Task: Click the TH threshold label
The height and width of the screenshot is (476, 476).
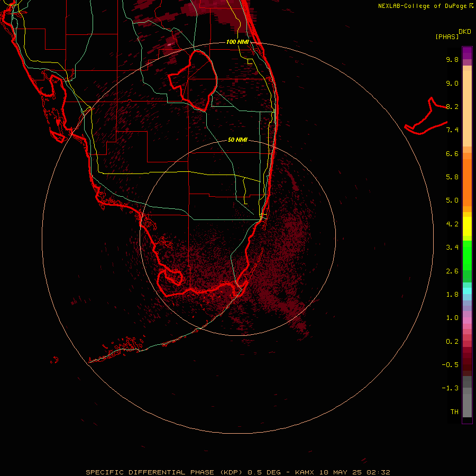Action: pyautogui.click(x=454, y=412)
